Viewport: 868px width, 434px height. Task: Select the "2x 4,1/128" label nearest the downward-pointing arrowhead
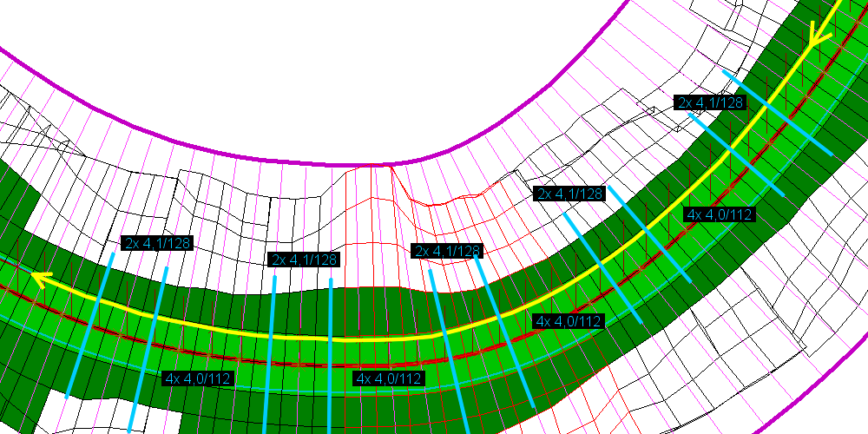point(710,102)
